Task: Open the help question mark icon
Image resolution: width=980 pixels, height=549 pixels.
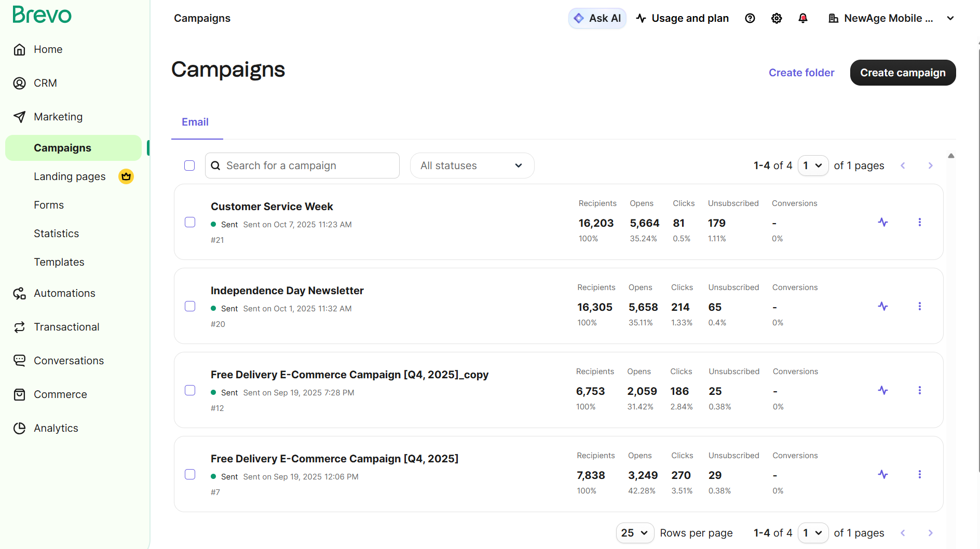Action: click(750, 18)
